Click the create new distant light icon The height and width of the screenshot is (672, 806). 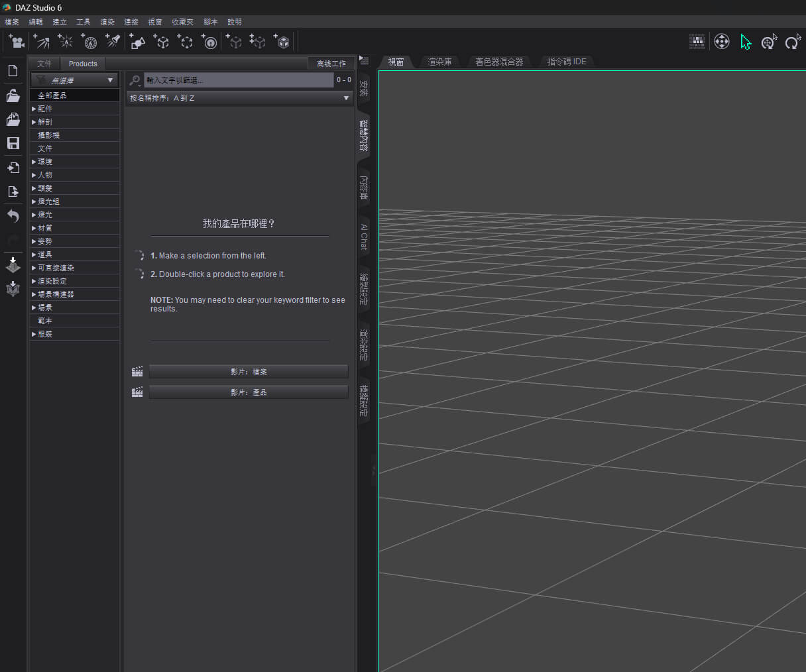[42, 42]
